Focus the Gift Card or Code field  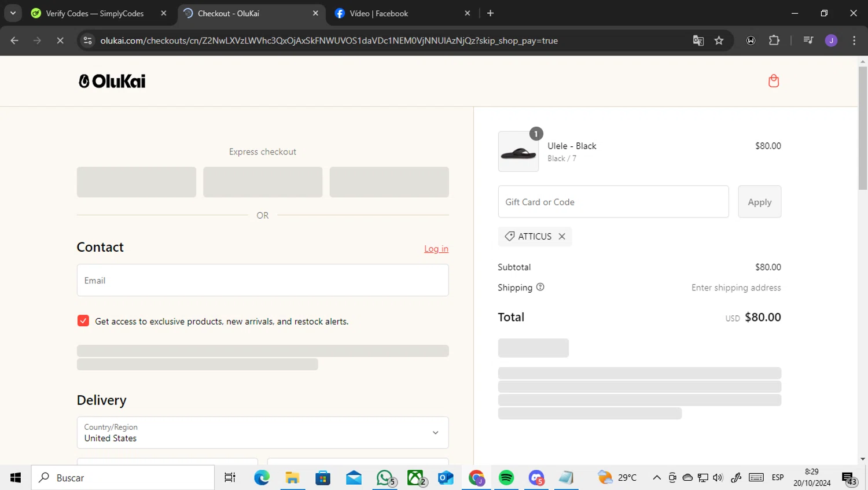(613, 202)
